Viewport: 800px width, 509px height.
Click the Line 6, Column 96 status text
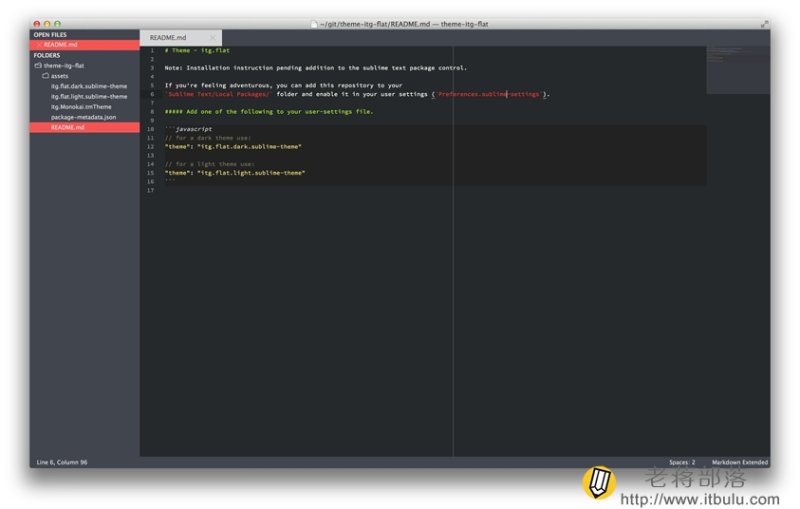click(x=62, y=462)
